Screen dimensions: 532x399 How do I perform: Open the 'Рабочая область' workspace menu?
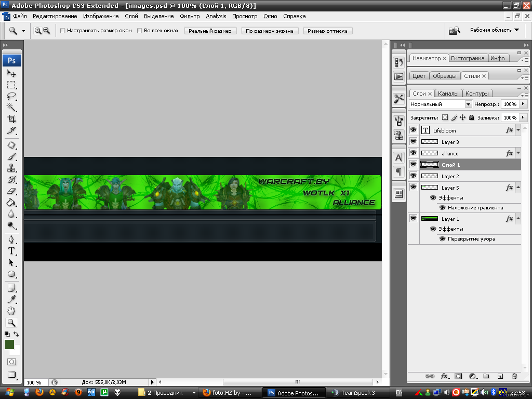click(495, 30)
